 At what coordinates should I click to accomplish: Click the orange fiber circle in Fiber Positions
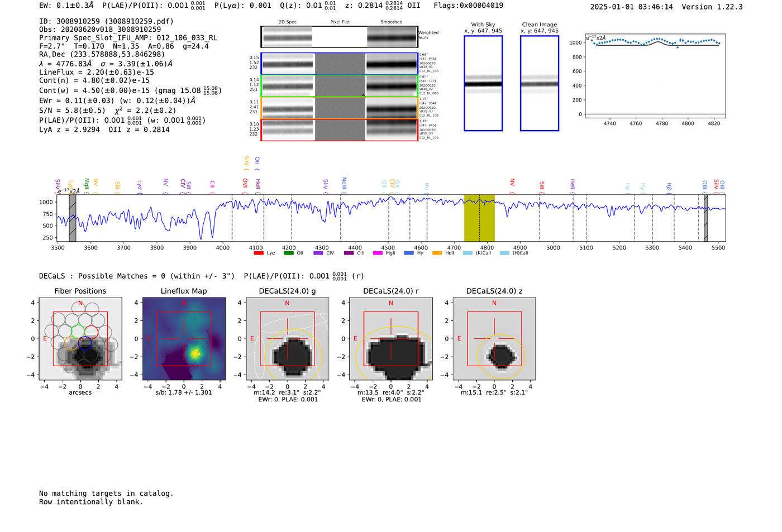(71, 343)
